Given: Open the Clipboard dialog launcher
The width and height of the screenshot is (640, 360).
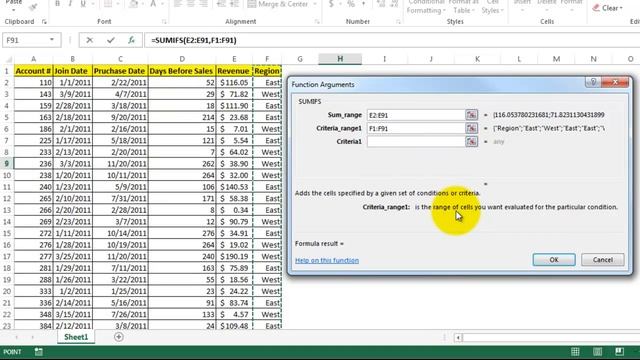Looking at the screenshot, I should pyautogui.click(x=44, y=22).
